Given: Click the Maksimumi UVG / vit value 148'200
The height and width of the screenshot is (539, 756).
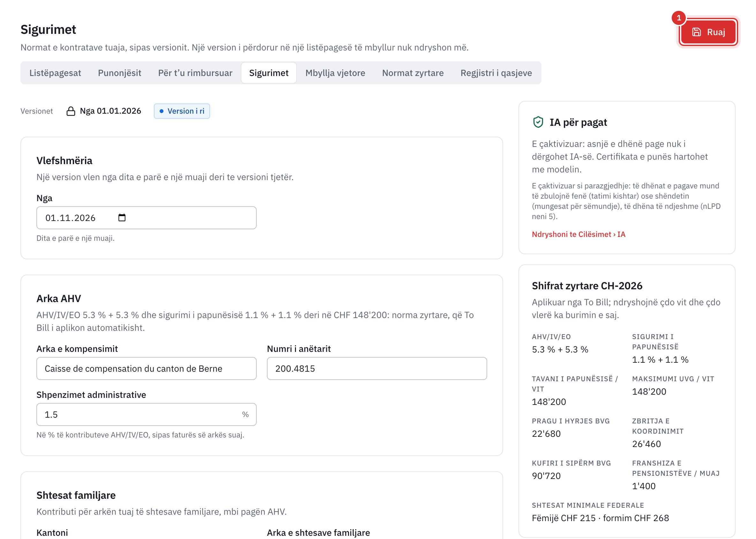Looking at the screenshot, I should [649, 391].
